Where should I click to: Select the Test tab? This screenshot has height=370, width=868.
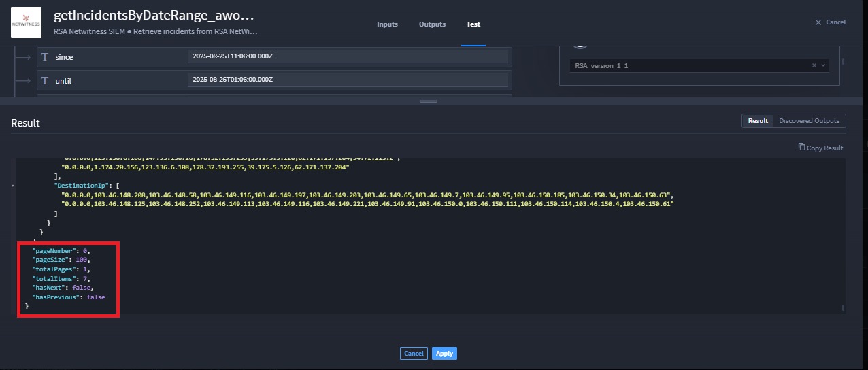coord(473,24)
